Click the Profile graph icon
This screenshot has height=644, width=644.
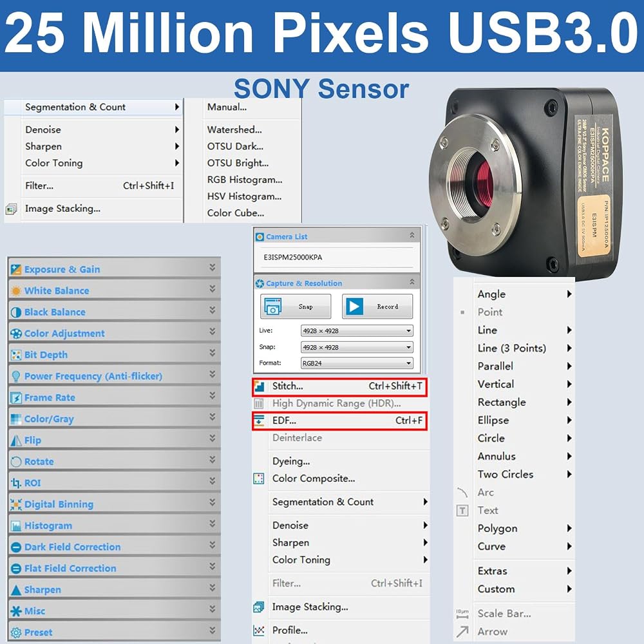point(259,630)
